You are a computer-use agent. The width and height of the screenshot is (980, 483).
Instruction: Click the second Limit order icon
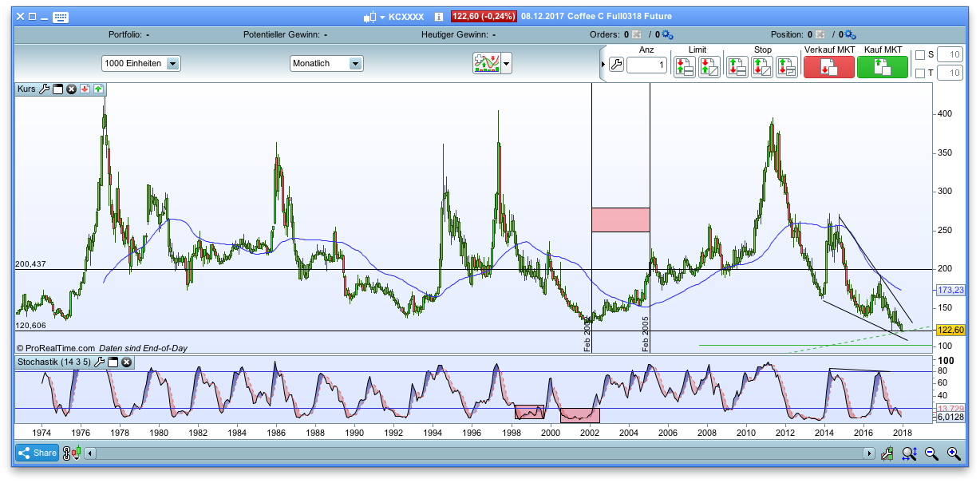tap(709, 66)
